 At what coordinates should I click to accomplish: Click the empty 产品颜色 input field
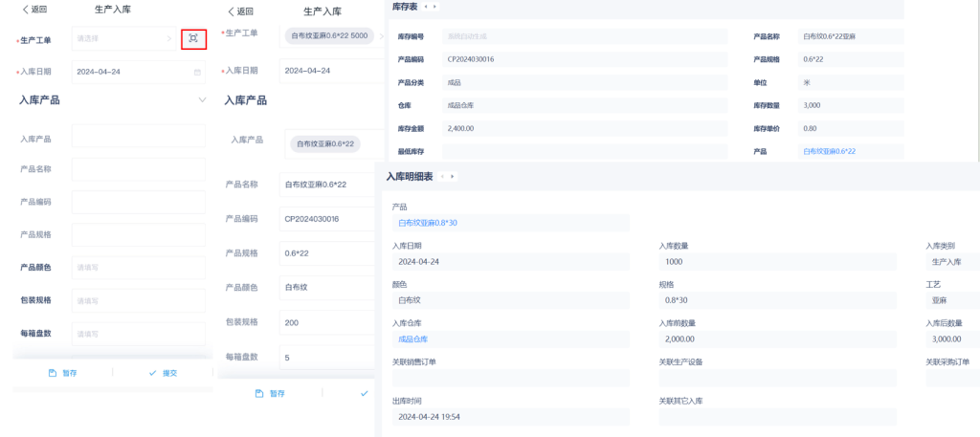click(x=139, y=268)
